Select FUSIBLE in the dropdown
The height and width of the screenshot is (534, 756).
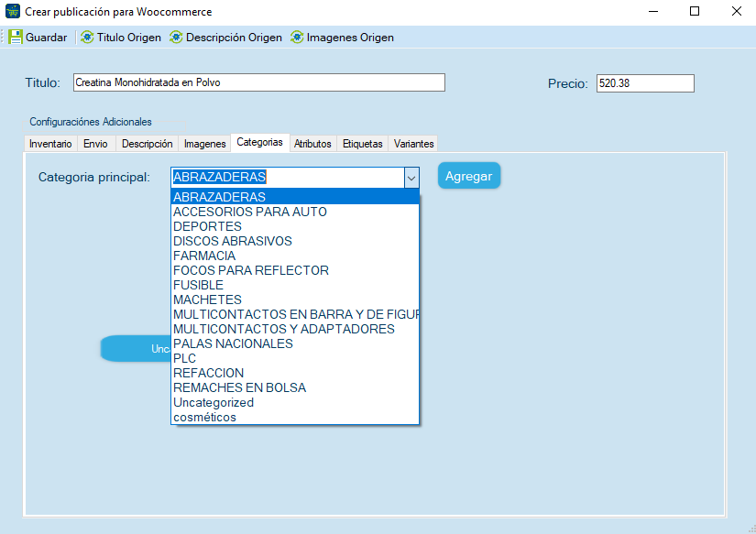tap(295, 285)
